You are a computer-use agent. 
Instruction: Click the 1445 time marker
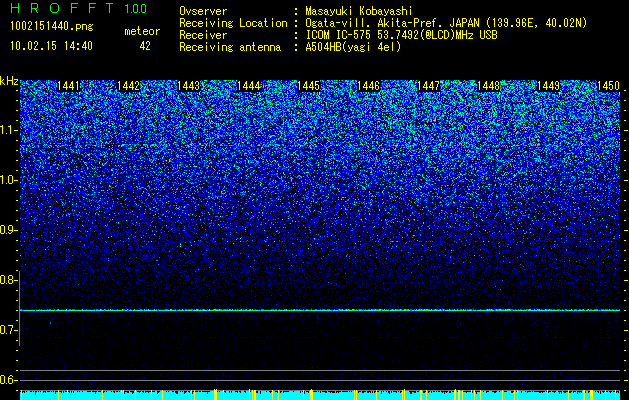[x=308, y=86]
